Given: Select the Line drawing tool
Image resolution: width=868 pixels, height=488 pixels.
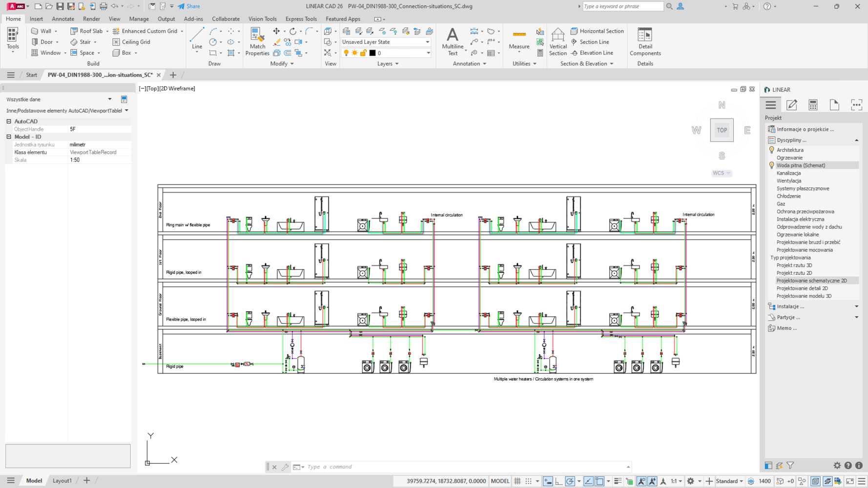Looking at the screenshot, I should click(x=197, y=39).
